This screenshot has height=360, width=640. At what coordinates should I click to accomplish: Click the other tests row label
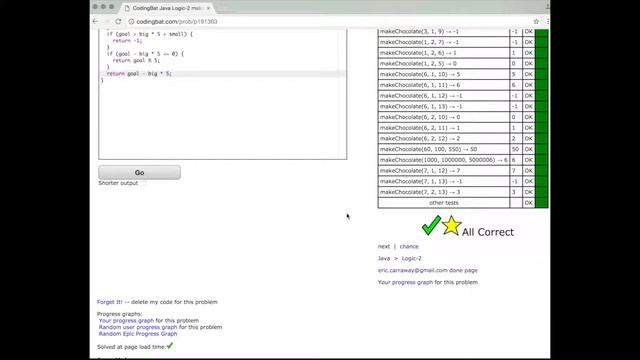click(x=444, y=203)
